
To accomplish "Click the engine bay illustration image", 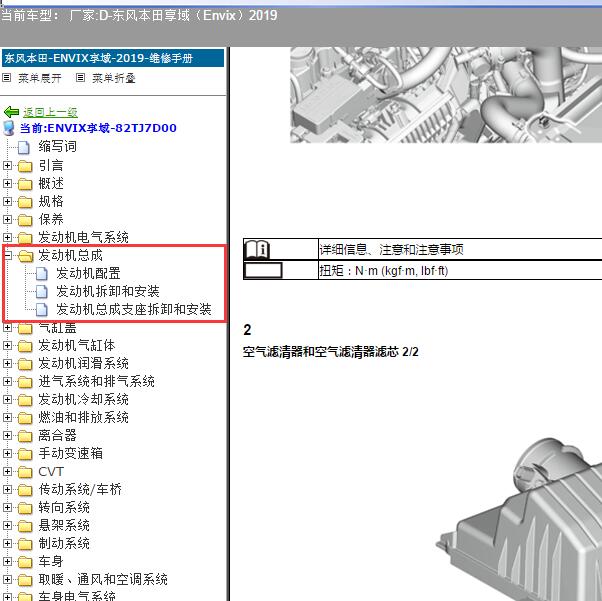I will [446, 95].
